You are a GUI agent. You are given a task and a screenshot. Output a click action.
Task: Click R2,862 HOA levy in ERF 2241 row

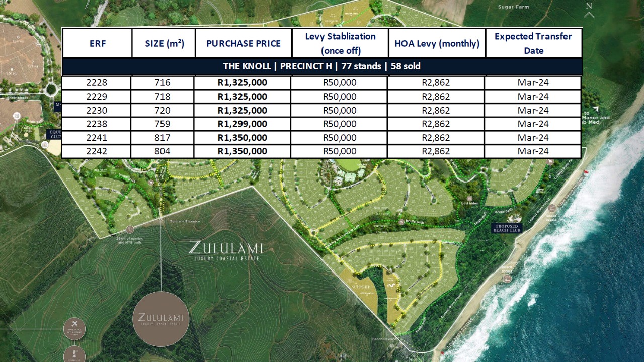436,138
